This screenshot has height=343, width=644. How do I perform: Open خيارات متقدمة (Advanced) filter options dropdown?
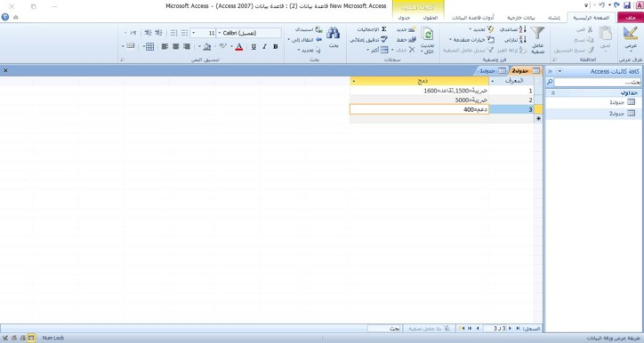(x=472, y=40)
